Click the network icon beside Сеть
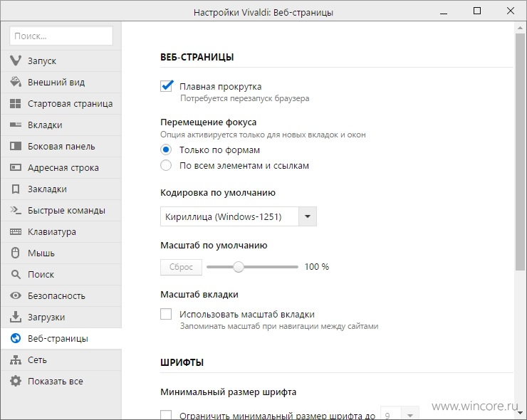Image resolution: width=527 pixels, height=420 pixels. 16,359
